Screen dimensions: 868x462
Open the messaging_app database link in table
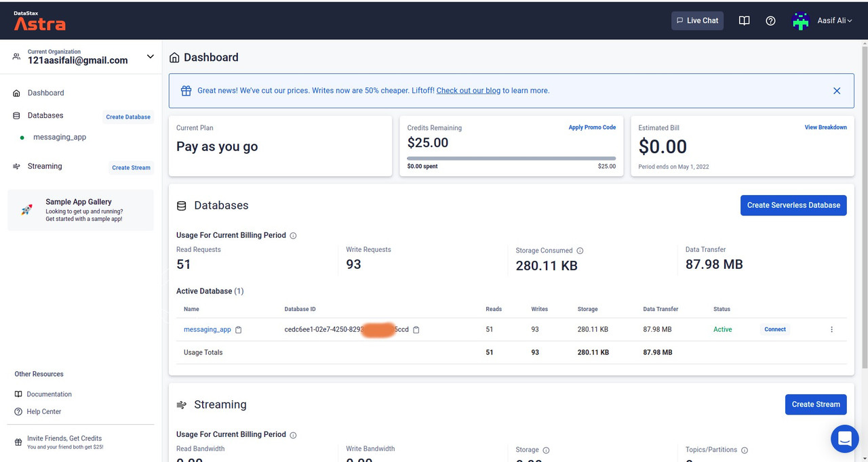coord(208,330)
